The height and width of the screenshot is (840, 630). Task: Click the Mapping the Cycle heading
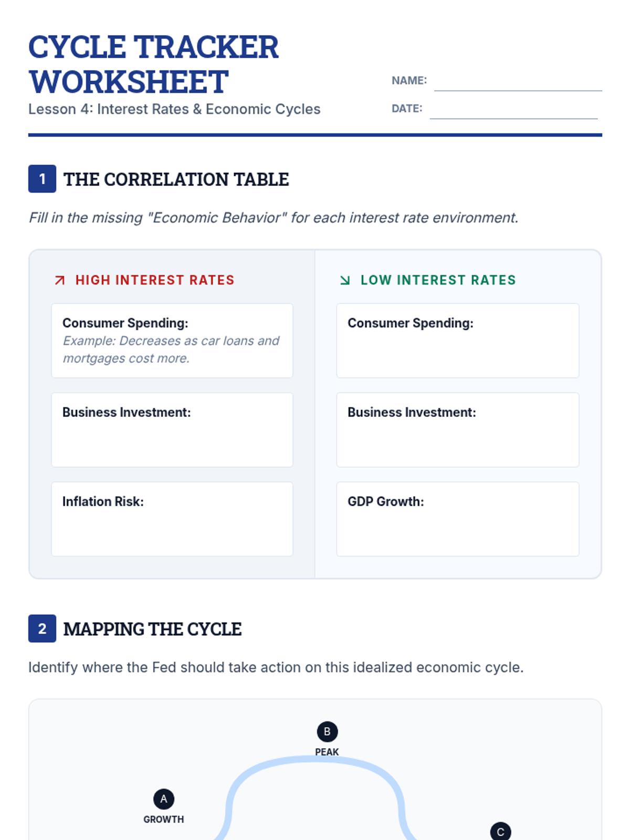[x=152, y=629]
